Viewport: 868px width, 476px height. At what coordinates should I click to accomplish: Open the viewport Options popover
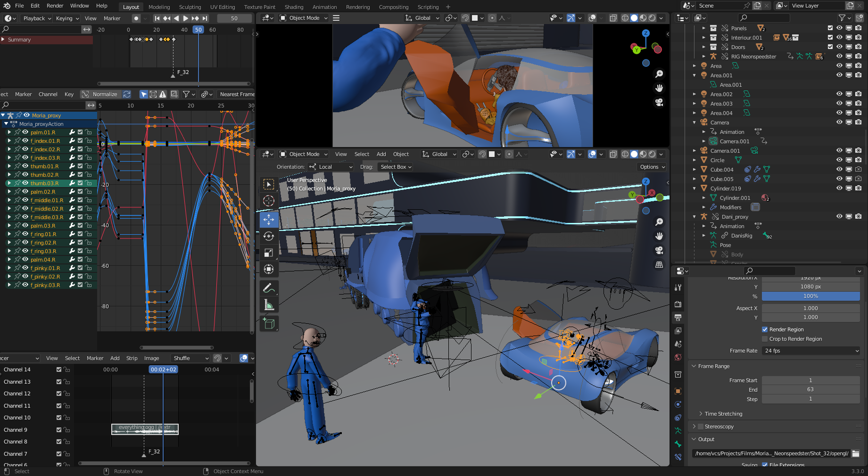coord(652,167)
